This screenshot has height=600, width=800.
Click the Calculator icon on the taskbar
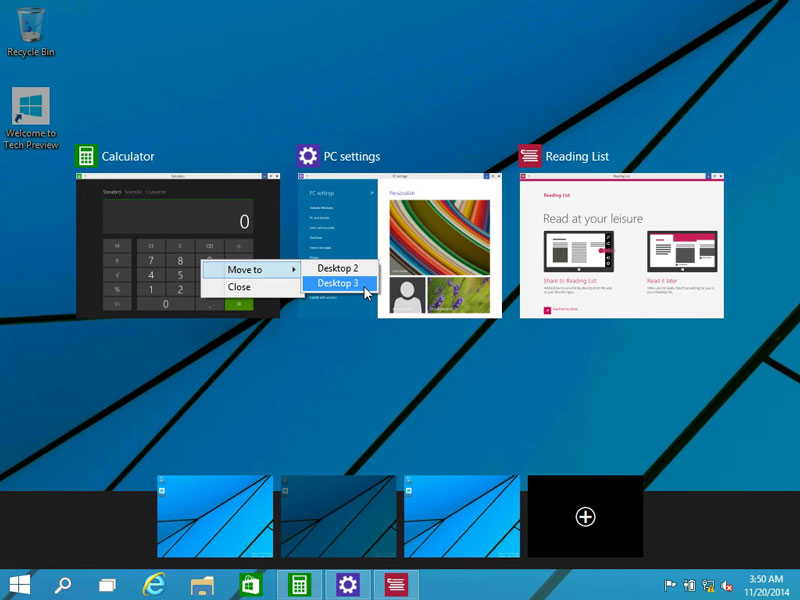pos(300,585)
